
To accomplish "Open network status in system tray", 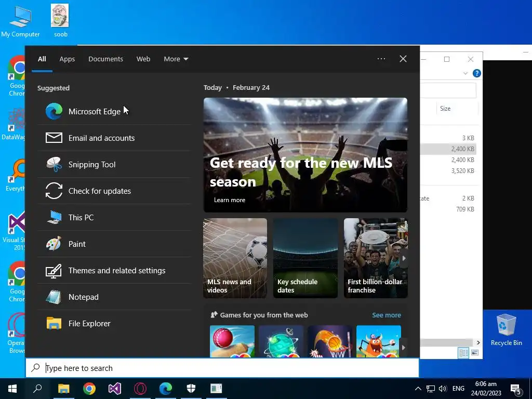I will 431,389.
